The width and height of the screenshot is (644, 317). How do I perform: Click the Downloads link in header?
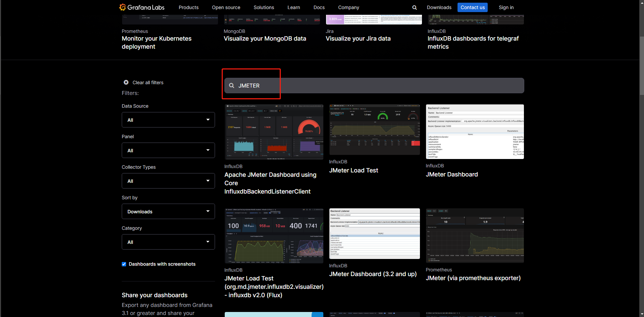pos(439,7)
